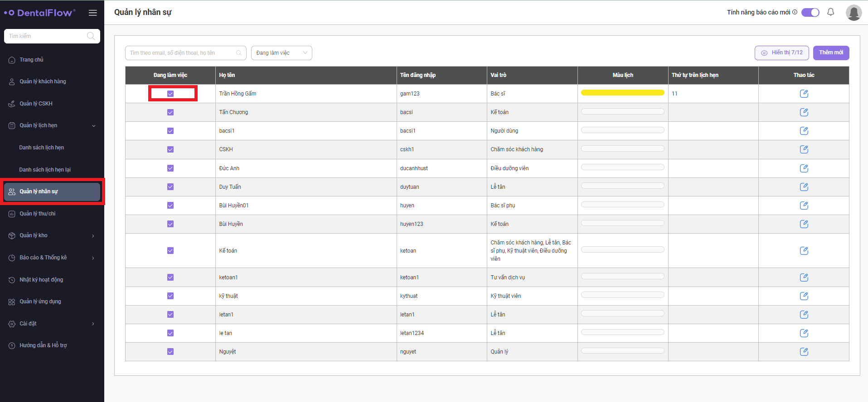868x402 pixels.
Task: Toggle working checkbox for Nguyệt
Action: point(170,352)
